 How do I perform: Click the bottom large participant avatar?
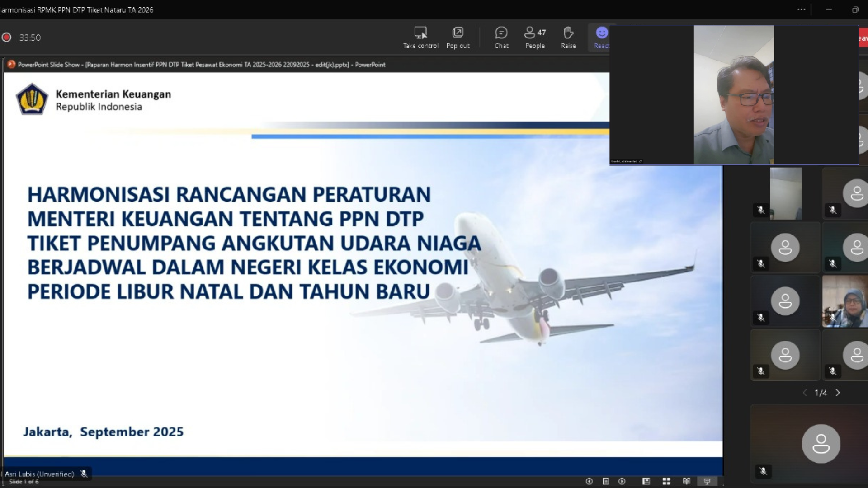[x=821, y=444]
